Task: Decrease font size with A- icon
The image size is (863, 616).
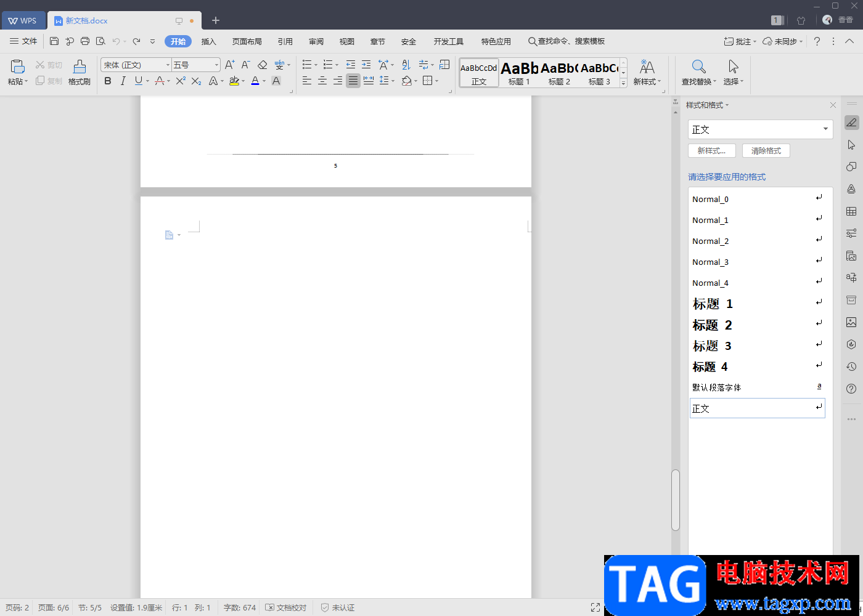Action: [245, 65]
